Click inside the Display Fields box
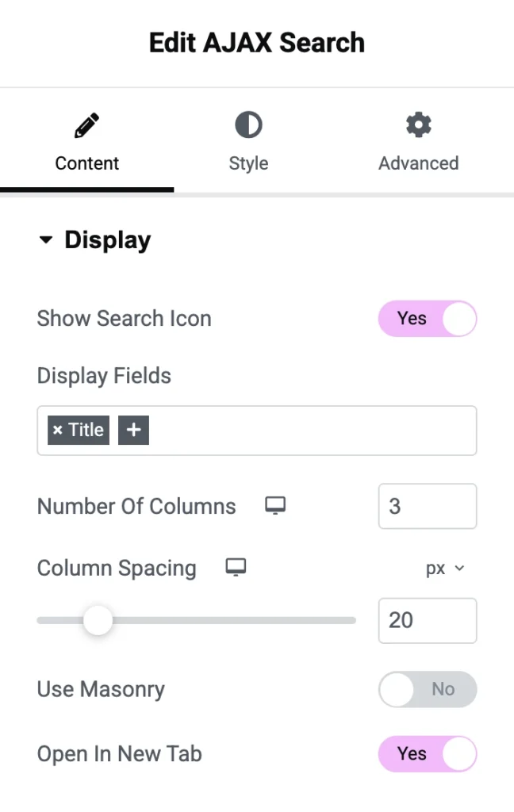The image size is (514, 812). pyautogui.click(x=309, y=431)
